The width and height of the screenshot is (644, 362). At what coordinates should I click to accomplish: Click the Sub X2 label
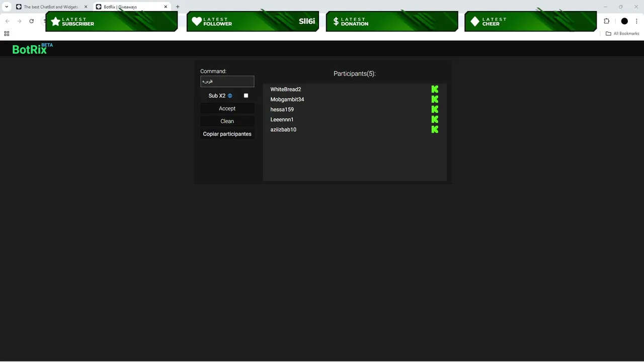pos(217,96)
